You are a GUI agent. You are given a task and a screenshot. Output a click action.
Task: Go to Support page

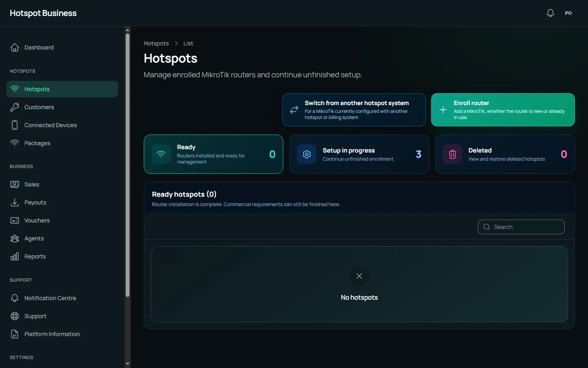pos(62,316)
